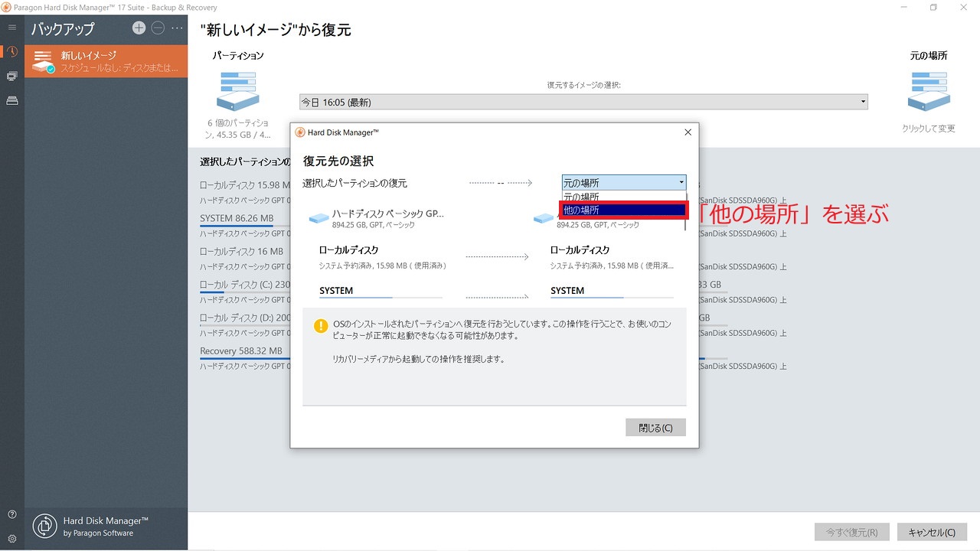Add a new backup with plus icon
980x551 pixels.
point(139,28)
